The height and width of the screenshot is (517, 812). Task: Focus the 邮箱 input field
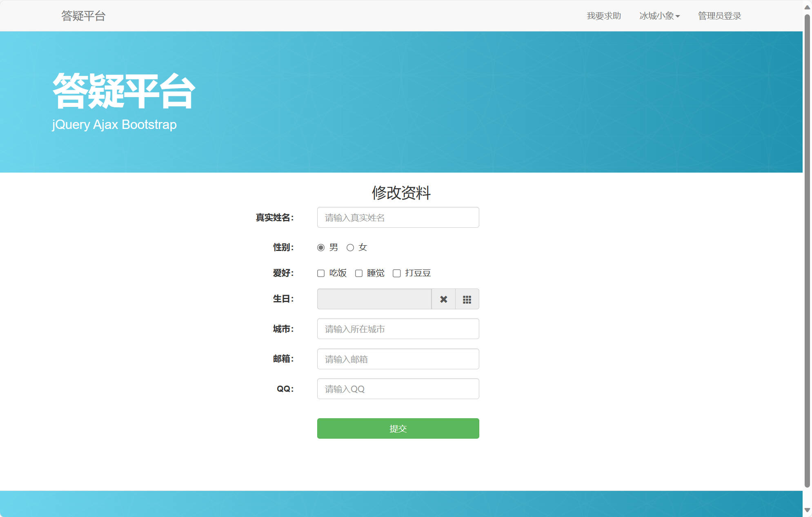(398, 359)
